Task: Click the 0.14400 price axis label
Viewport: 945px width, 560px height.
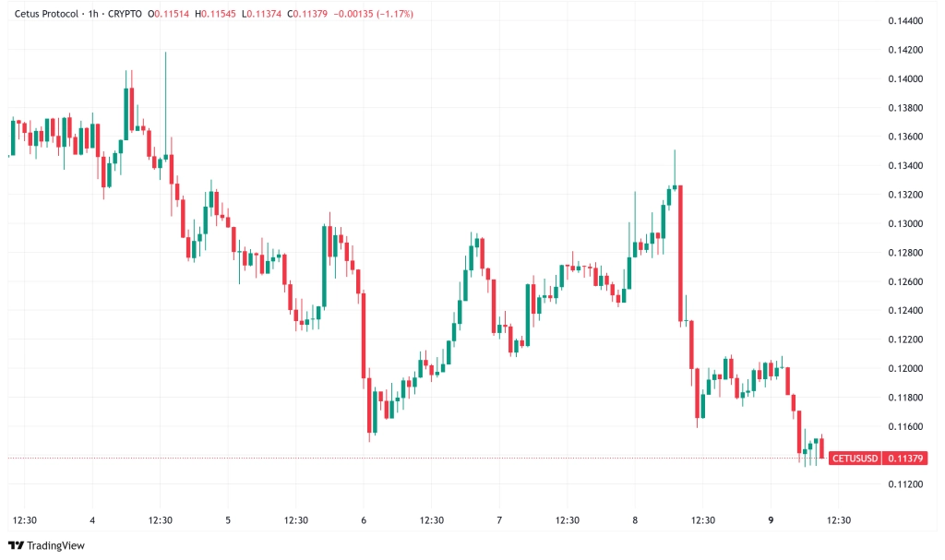Action: point(905,20)
